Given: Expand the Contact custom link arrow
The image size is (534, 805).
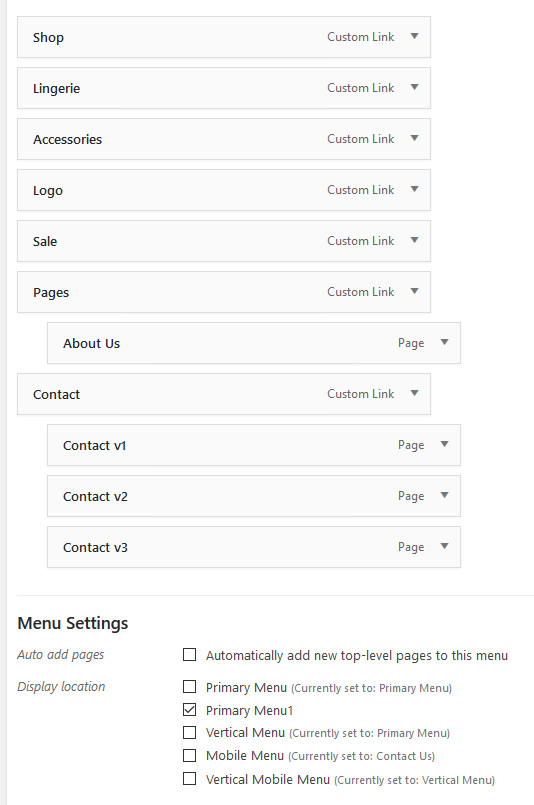Looking at the screenshot, I should pyautogui.click(x=414, y=393).
